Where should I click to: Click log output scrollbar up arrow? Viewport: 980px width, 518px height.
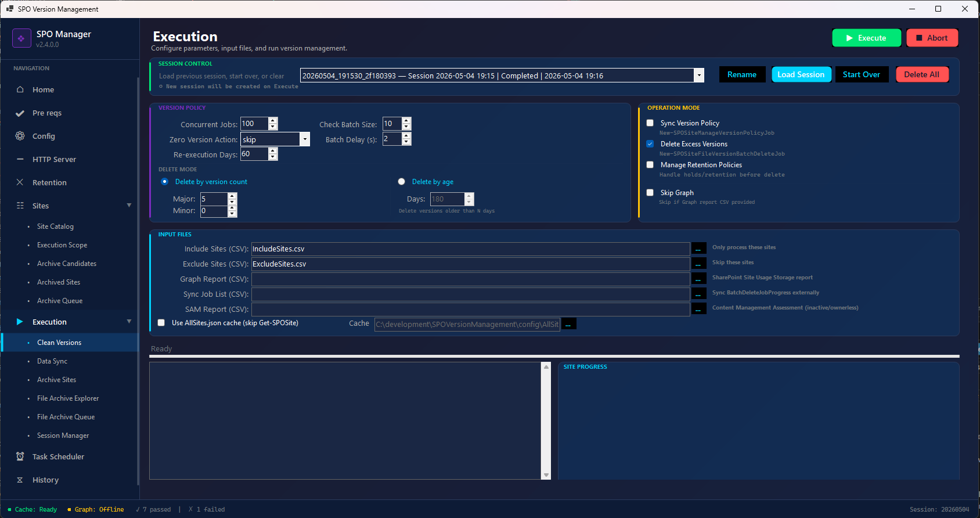(546, 367)
